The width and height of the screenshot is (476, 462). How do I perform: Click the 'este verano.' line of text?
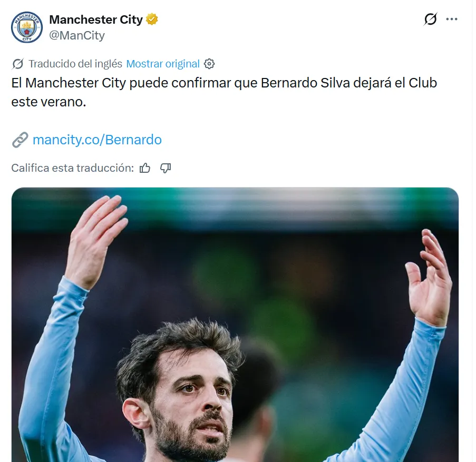click(49, 102)
